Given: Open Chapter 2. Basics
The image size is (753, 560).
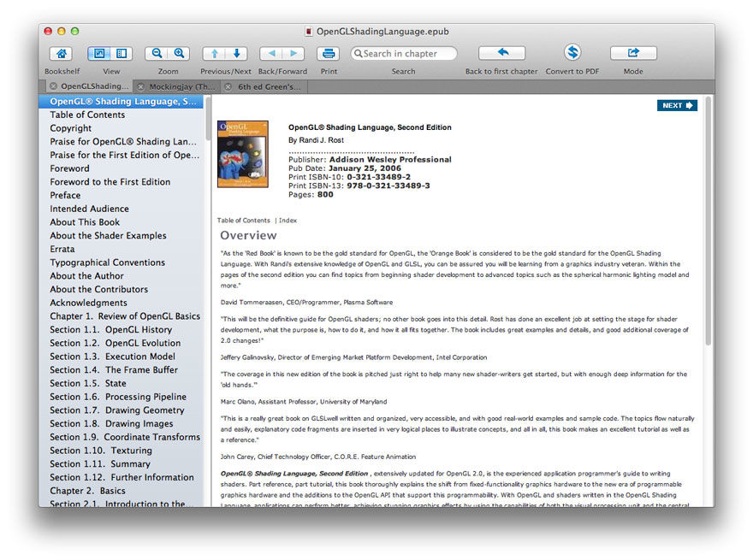Looking at the screenshot, I should [x=121, y=491].
